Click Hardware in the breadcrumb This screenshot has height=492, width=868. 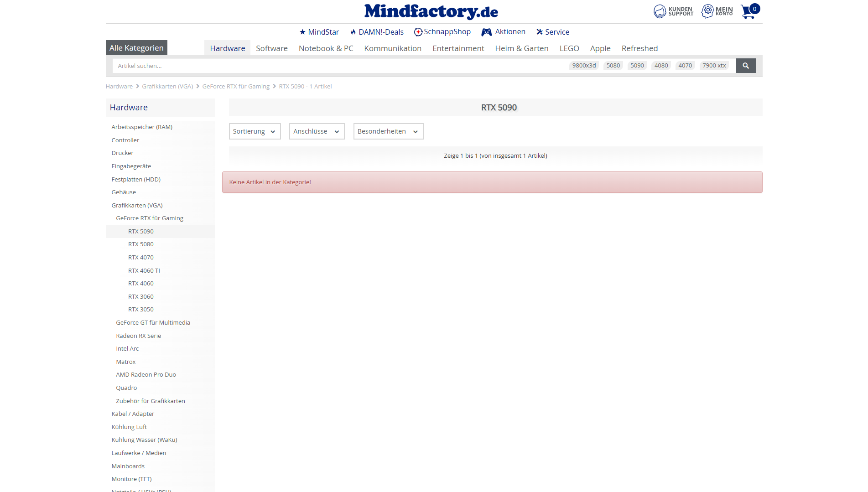[x=119, y=87]
